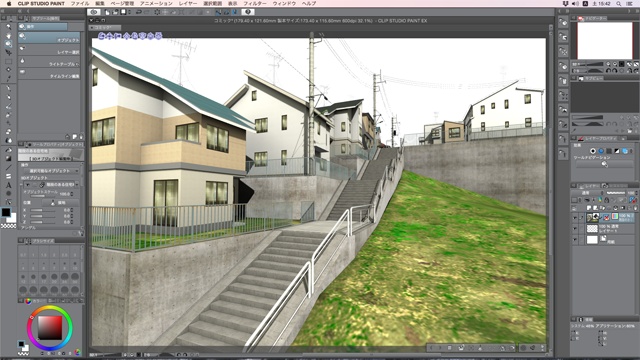Screen dimensions: 640x360
Task: Select the Eyedropper tool
Action: 8,78
